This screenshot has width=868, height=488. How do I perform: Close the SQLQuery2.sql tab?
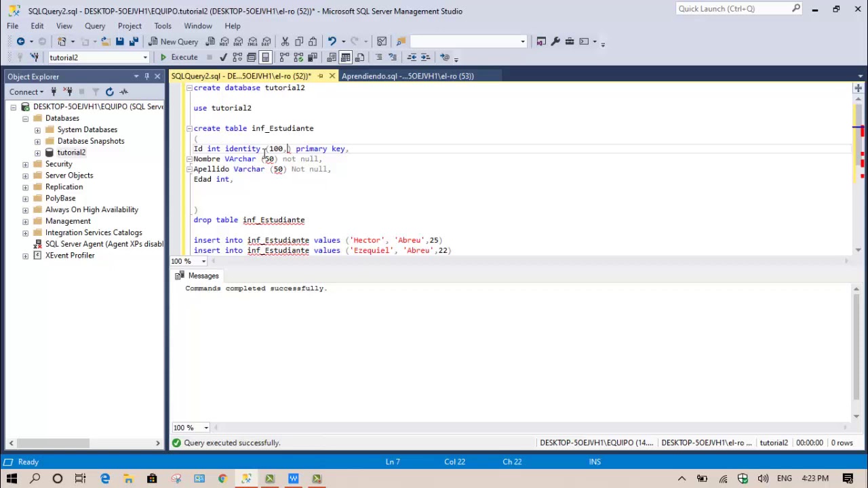click(332, 76)
